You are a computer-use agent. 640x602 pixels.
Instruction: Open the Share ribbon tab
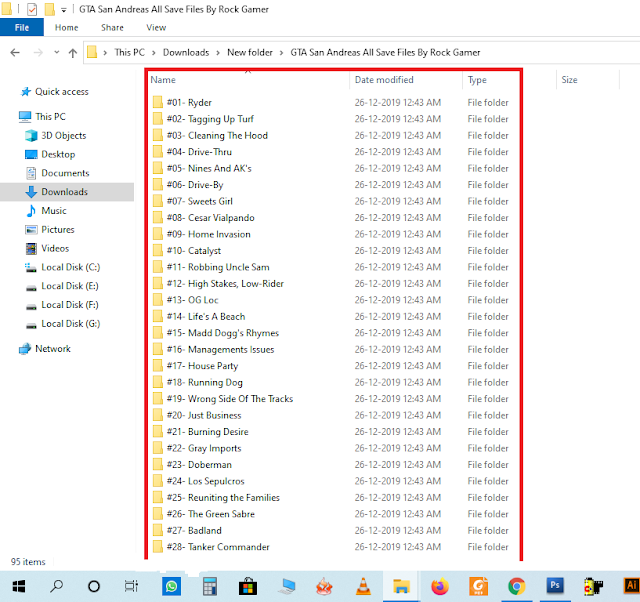click(x=112, y=27)
